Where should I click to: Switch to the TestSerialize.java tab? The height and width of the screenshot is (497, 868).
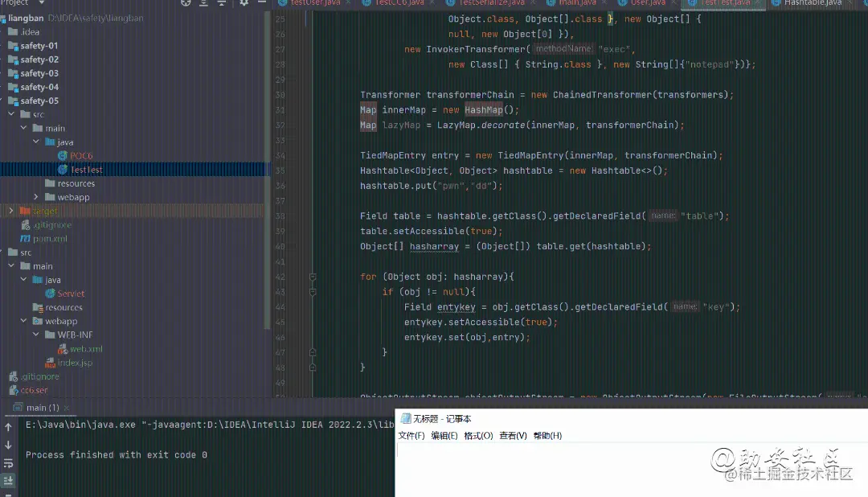tap(491, 2)
